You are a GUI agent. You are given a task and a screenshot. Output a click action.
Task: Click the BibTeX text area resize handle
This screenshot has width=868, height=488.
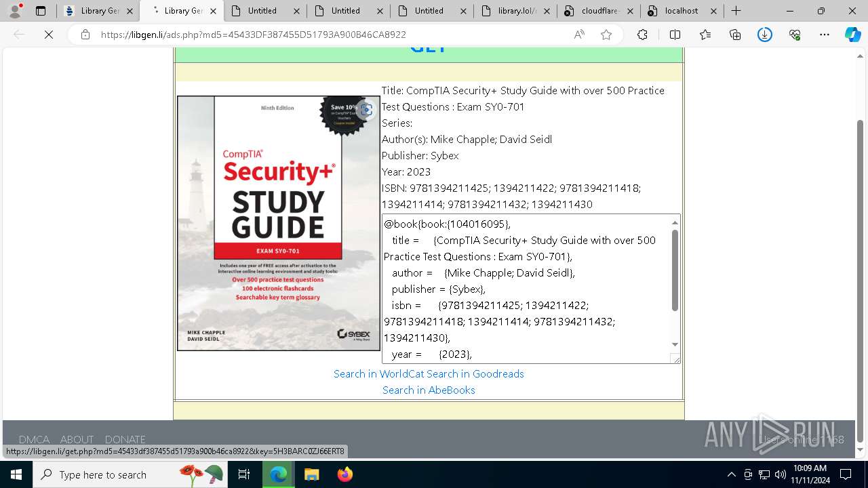coord(675,359)
